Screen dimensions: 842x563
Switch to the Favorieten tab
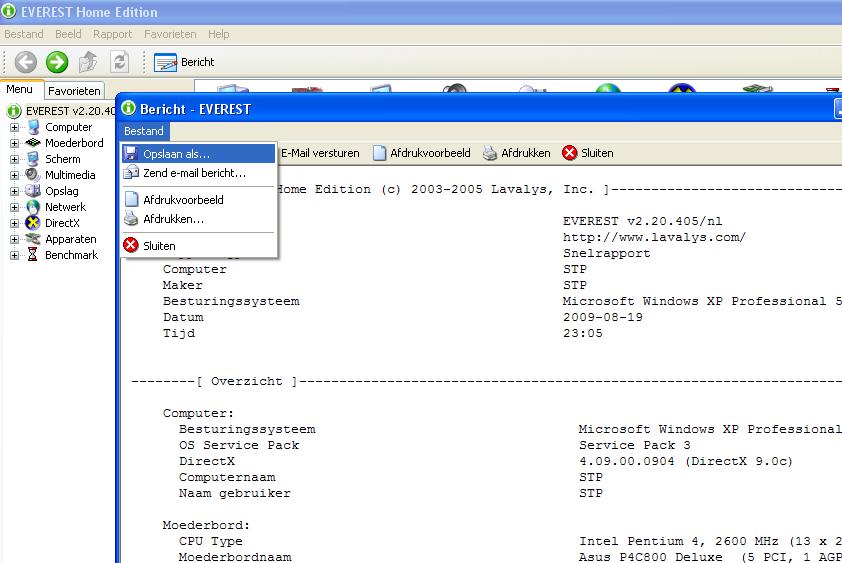tap(74, 91)
